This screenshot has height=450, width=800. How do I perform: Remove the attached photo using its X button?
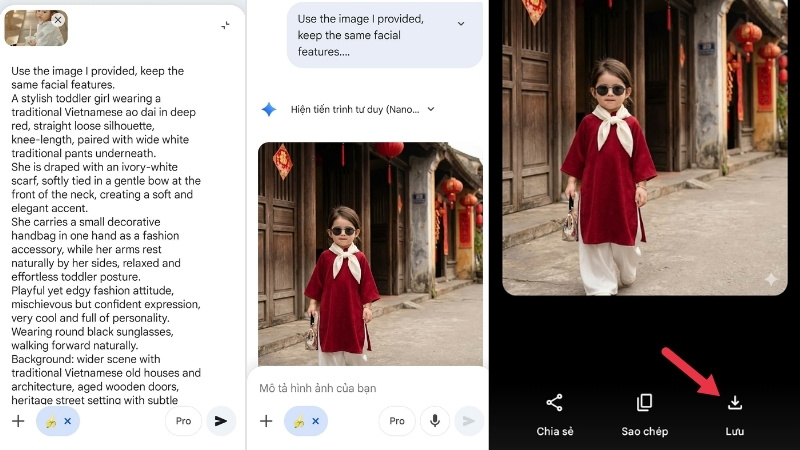point(58,20)
